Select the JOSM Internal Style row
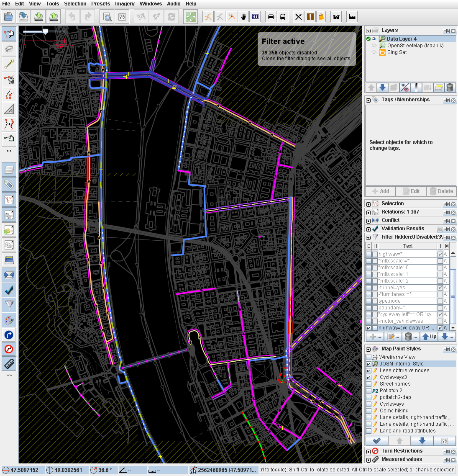 coord(411,364)
